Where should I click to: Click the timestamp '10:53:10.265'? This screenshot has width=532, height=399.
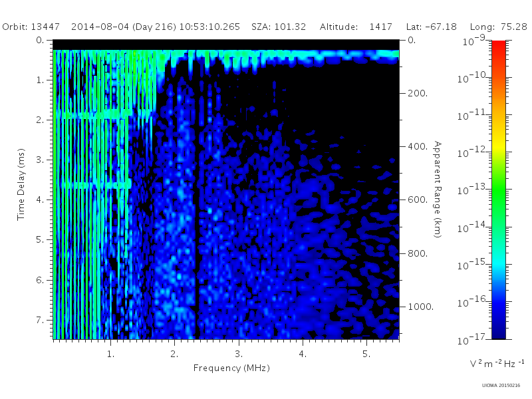209,27
